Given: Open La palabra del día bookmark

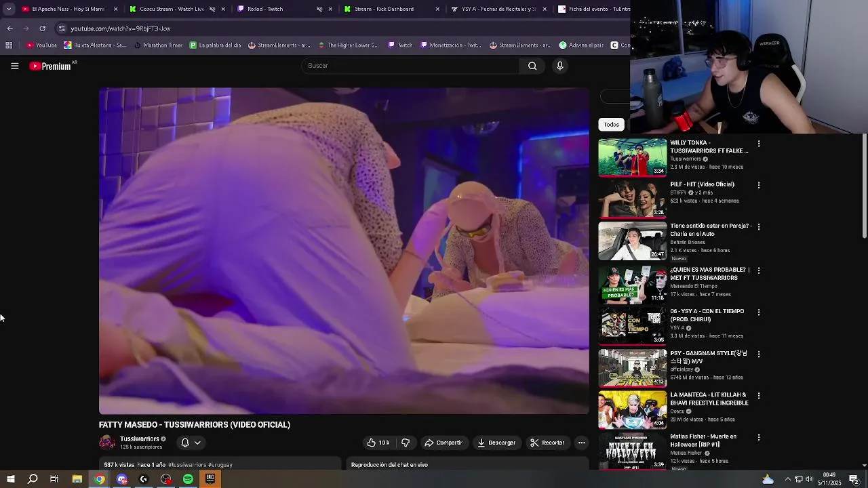Looking at the screenshot, I should click(x=216, y=45).
